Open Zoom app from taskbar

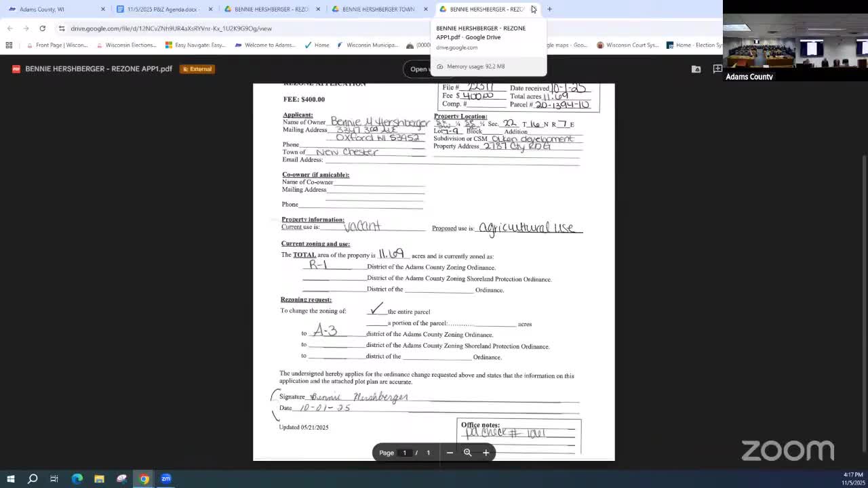[166, 479]
